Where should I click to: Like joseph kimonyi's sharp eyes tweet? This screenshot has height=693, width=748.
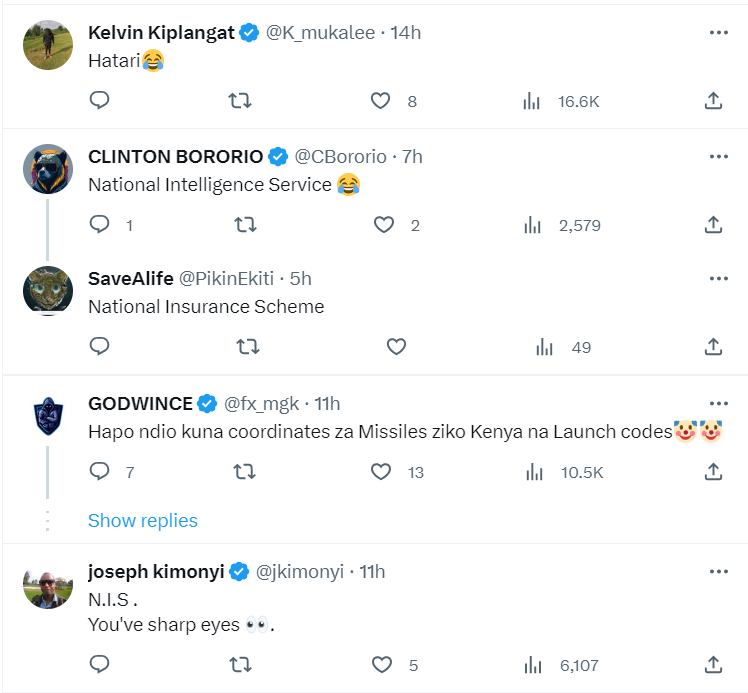381,664
